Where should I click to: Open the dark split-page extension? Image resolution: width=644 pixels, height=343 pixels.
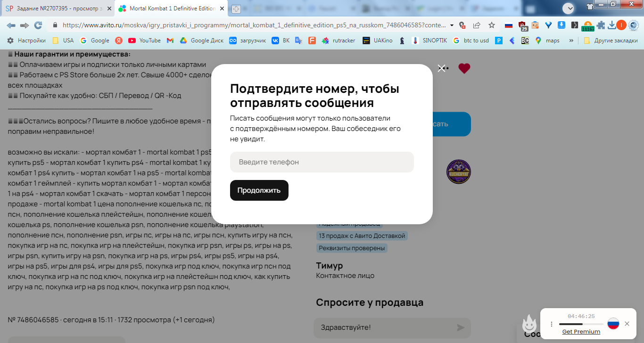tap(574, 25)
